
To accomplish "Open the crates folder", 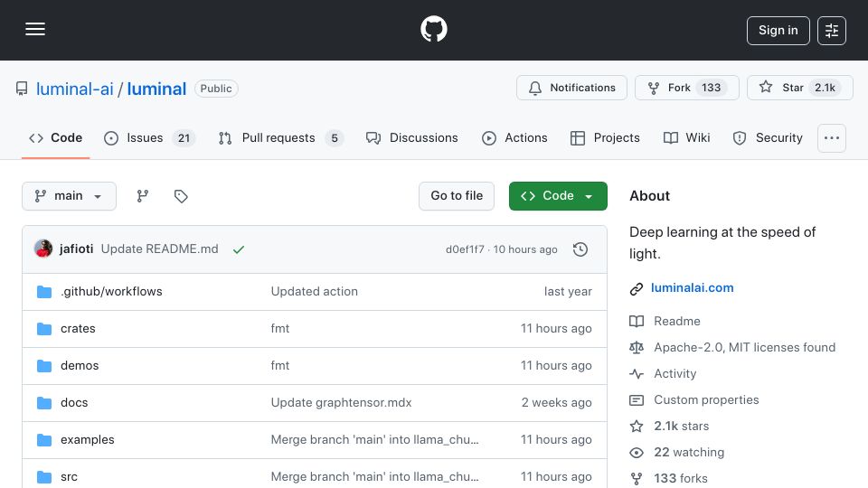I will (x=78, y=329).
